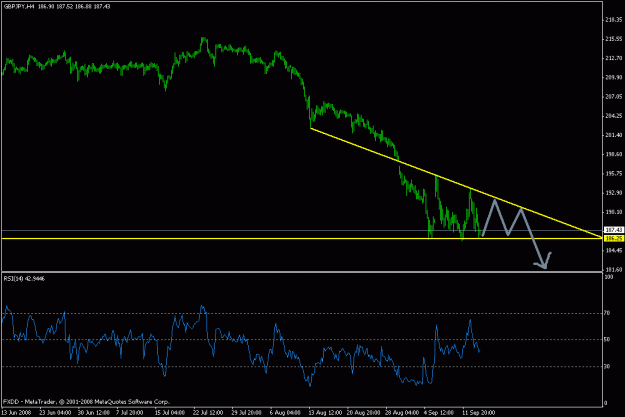Click the blue RSI indicator line
The width and height of the screenshot is (625, 417).
pos(239,339)
